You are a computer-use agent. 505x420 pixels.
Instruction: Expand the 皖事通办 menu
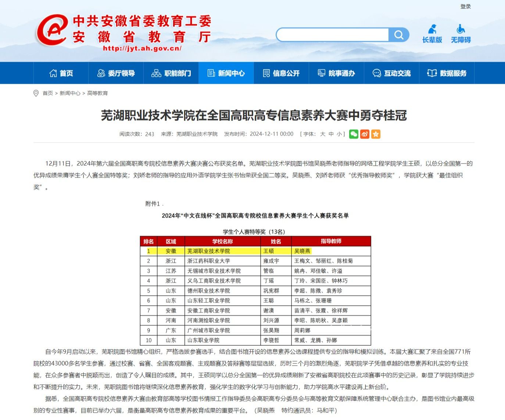[336, 73]
